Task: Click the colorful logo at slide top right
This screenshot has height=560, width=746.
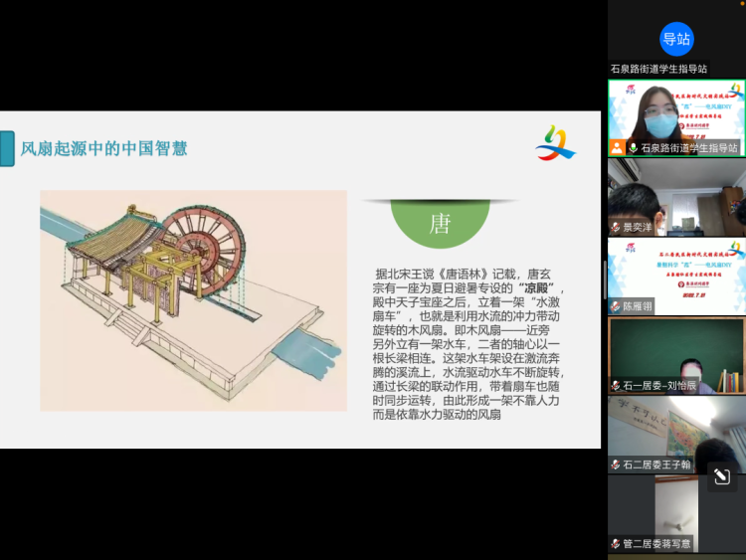Action: click(x=555, y=145)
